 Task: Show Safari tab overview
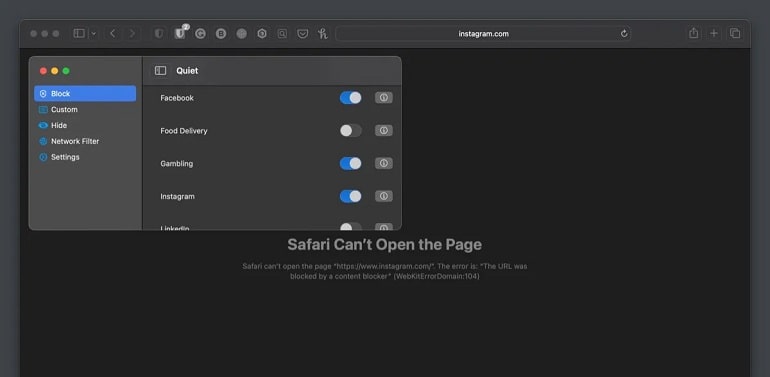(735, 33)
